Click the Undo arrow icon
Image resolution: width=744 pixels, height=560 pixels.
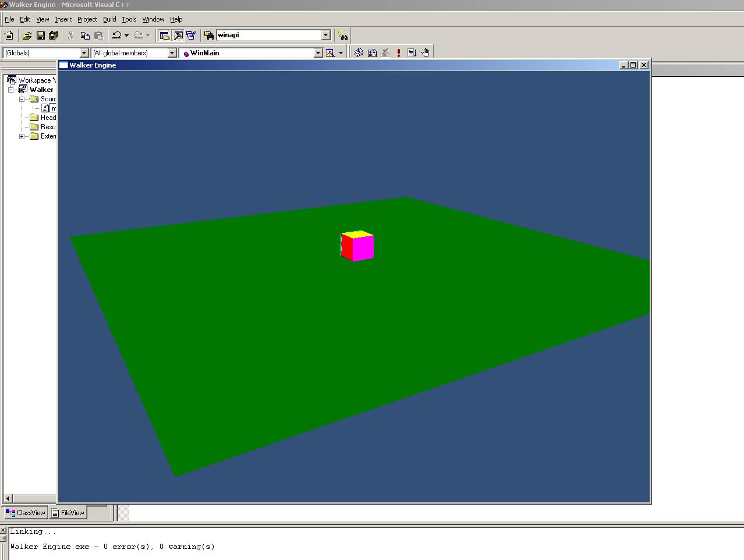click(x=116, y=36)
